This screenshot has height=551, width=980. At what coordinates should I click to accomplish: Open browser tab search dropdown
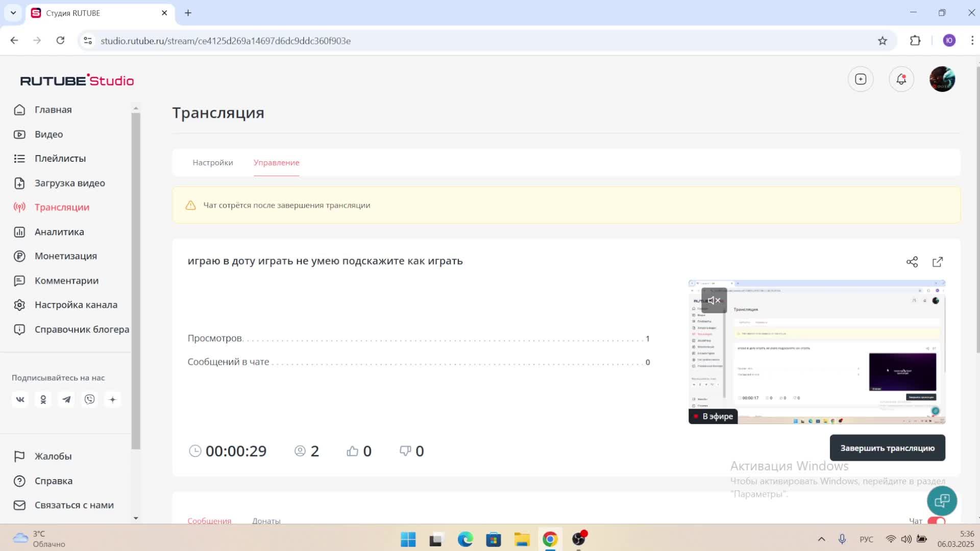point(13,13)
